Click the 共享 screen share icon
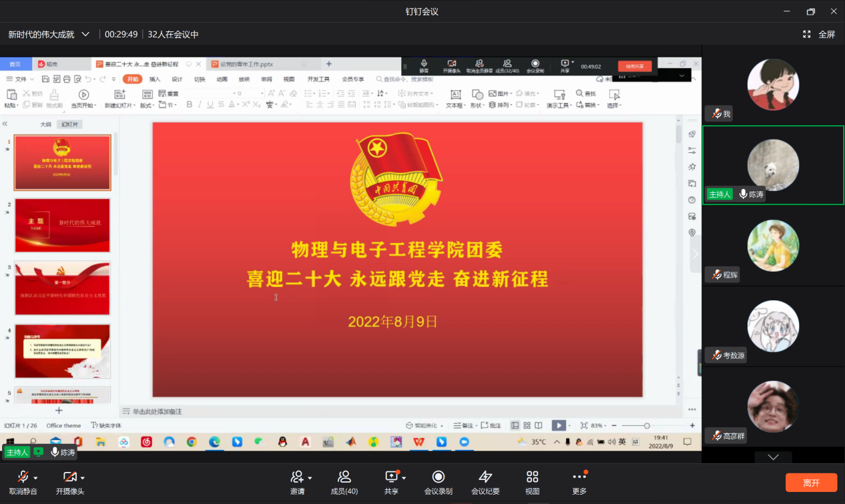Viewport: 845px width, 504px height. [x=391, y=477]
